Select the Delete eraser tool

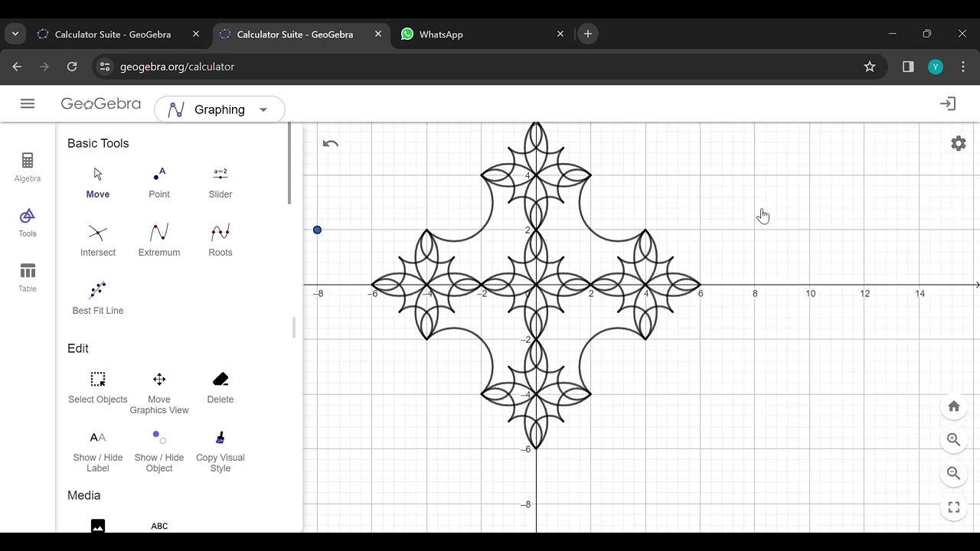[220, 388]
